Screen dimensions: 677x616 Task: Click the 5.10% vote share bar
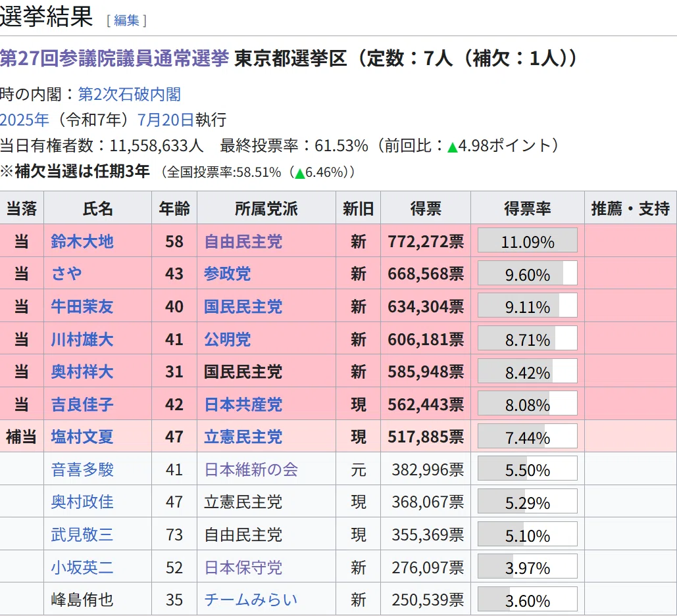tap(527, 534)
